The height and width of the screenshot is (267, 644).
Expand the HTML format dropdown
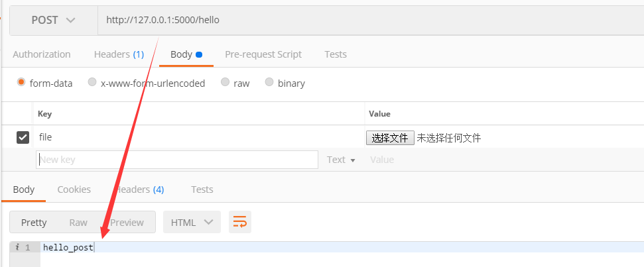(x=192, y=222)
